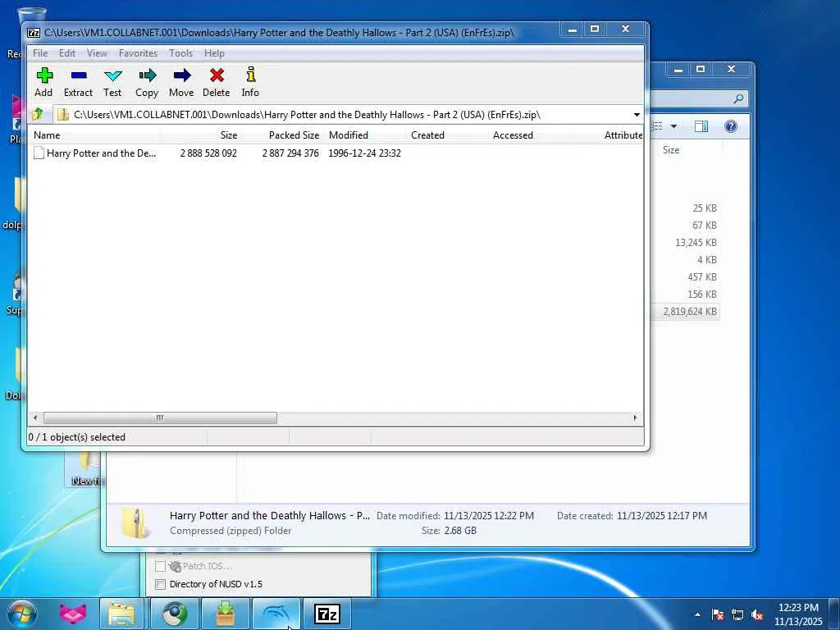The height and width of the screenshot is (630, 840).
Task: Sort by Packed Size column header
Action: pos(283,135)
